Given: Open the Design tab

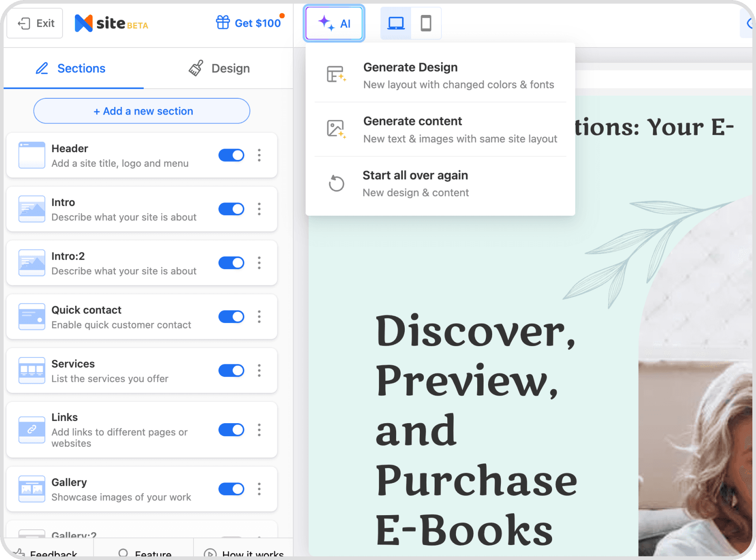Looking at the screenshot, I should coord(219,68).
